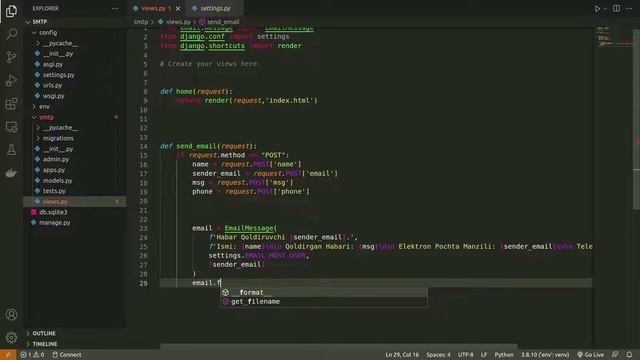Expand the OUTLINE section
The height and width of the screenshot is (360, 640).
(x=75, y=333)
